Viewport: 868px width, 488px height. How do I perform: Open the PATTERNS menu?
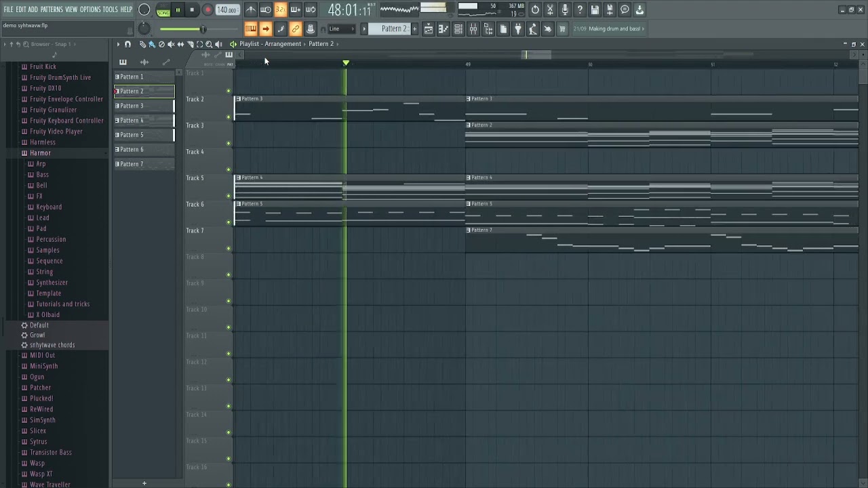(52, 9)
